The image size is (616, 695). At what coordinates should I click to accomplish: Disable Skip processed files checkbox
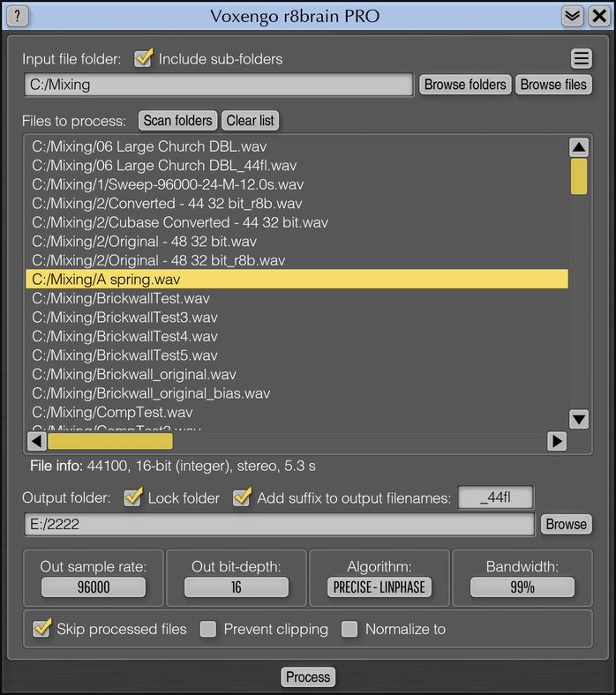(x=41, y=628)
